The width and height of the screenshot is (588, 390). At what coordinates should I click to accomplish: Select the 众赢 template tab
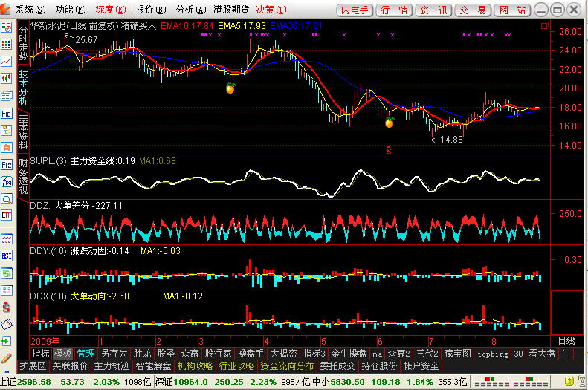(x=190, y=354)
